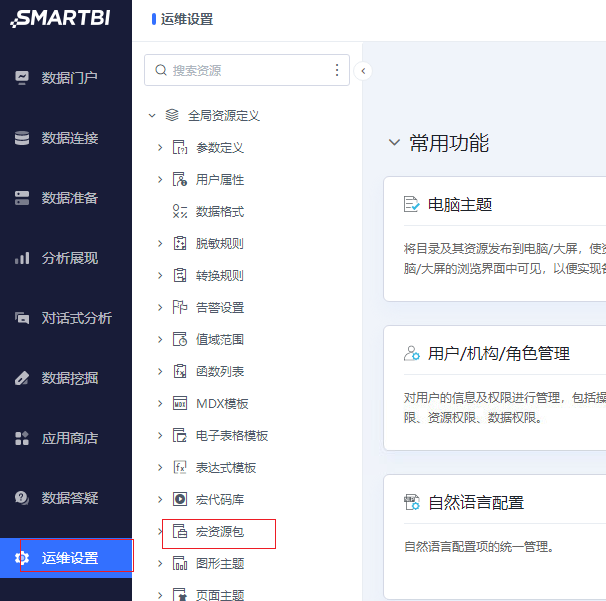Open 应用商店 grid icon
606x601 pixels.
pos(22,438)
